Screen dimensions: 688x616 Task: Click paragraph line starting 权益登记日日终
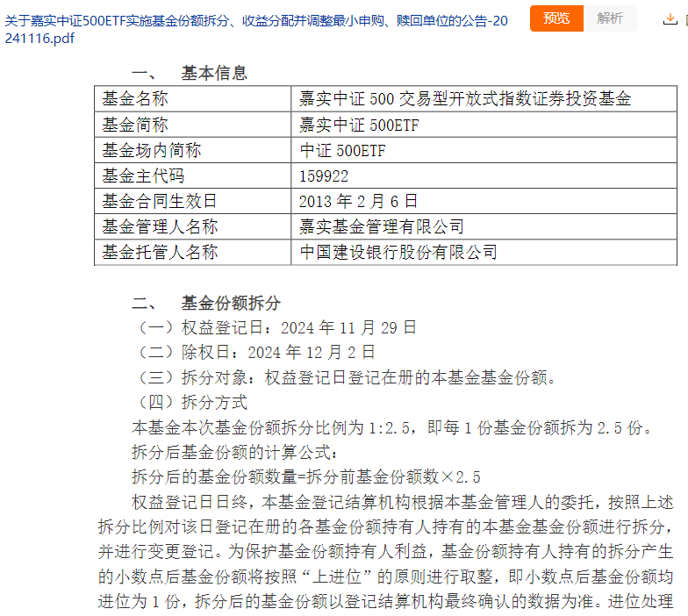(402, 502)
